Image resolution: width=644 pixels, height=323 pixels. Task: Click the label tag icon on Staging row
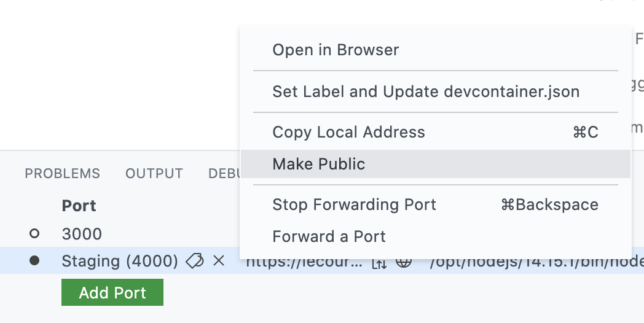tap(195, 261)
